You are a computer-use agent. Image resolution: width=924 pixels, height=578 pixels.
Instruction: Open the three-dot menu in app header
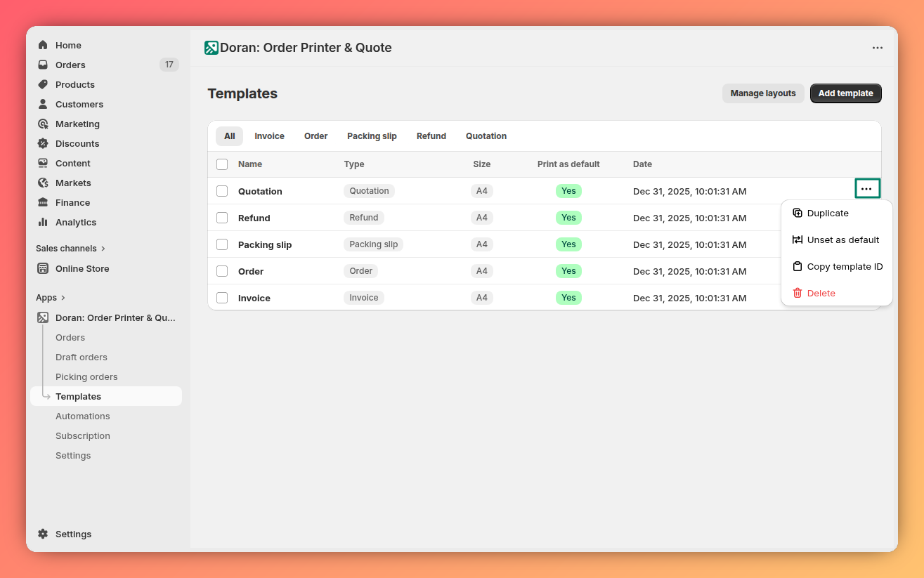[x=878, y=48]
